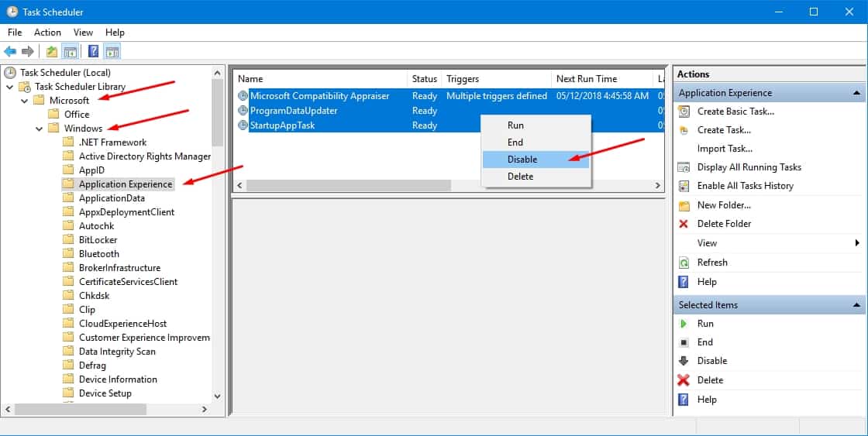Collapse the Task Scheduler Library node
This screenshot has height=436, width=868.
click(x=10, y=87)
